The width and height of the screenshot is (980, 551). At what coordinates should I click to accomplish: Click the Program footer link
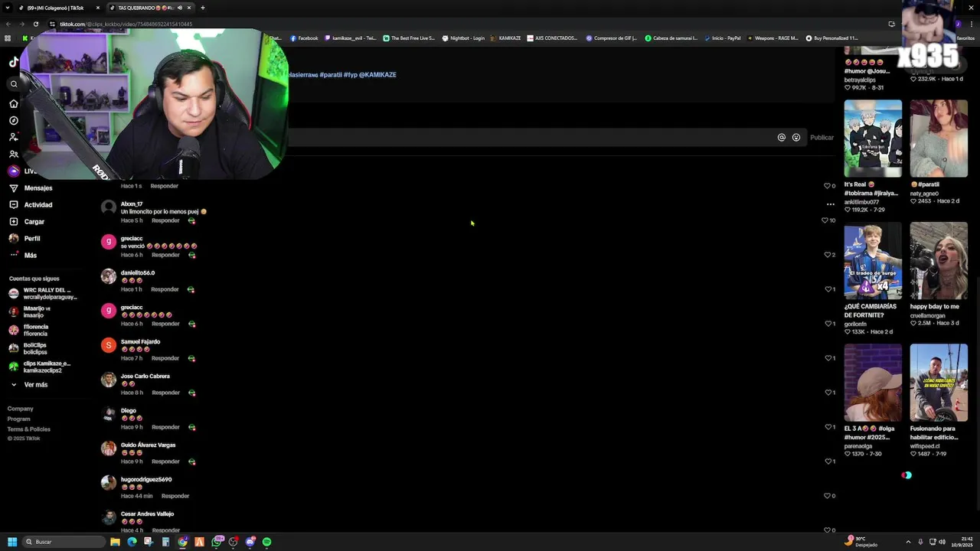pos(19,419)
